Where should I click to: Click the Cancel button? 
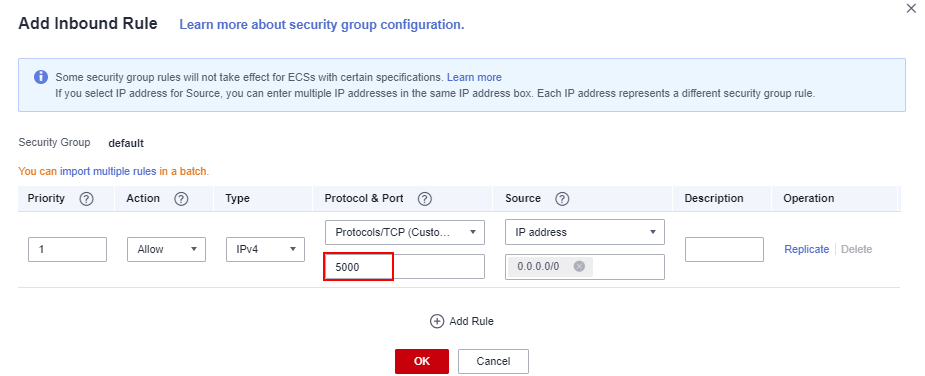(493, 361)
